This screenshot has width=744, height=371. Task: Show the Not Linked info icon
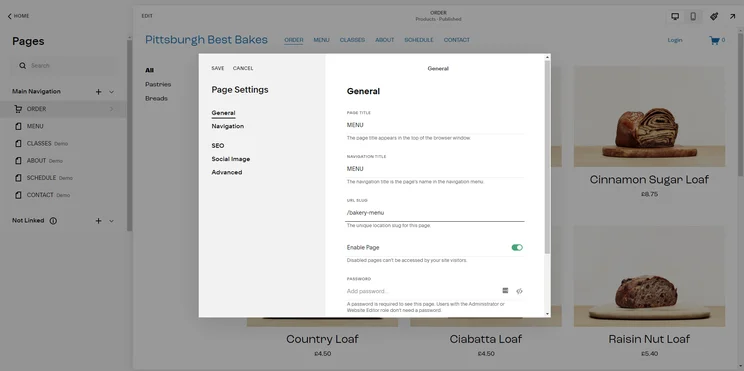coord(53,221)
